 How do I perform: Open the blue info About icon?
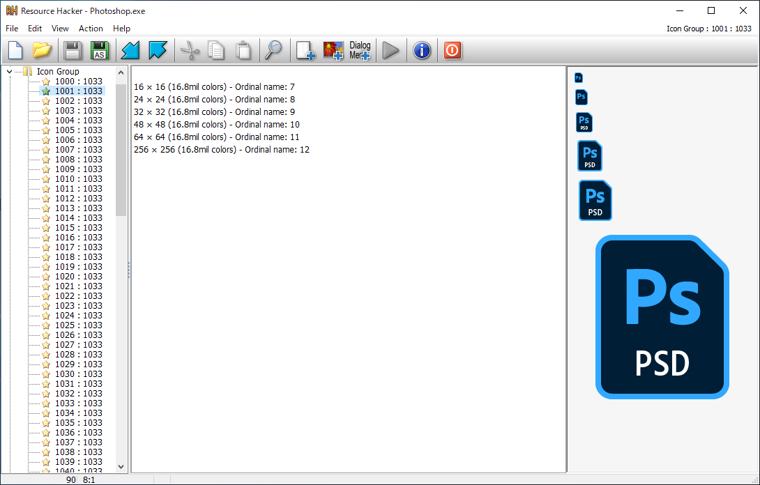[x=422, y=50]
